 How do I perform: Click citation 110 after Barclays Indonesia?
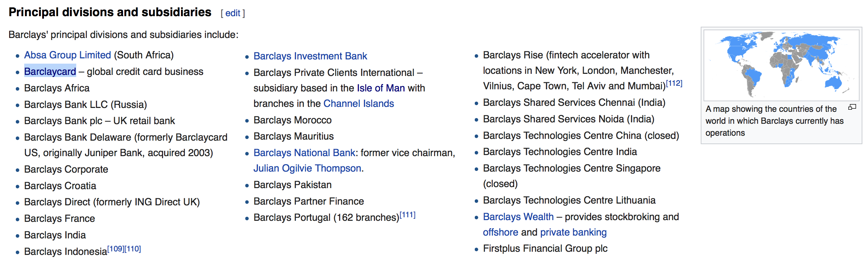(132, 249)
